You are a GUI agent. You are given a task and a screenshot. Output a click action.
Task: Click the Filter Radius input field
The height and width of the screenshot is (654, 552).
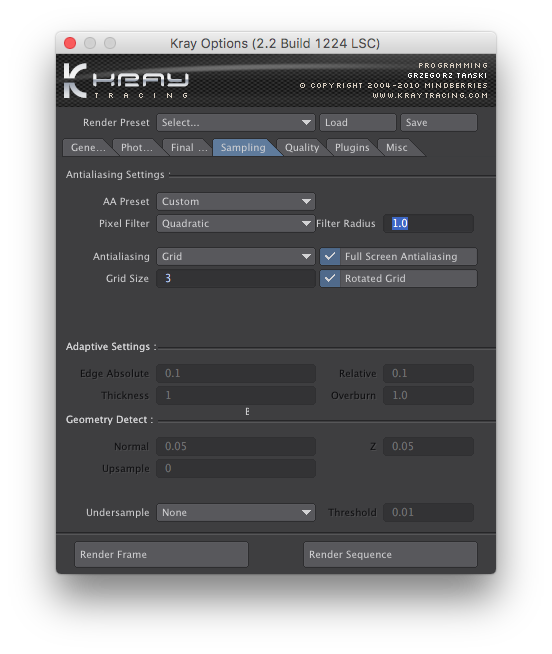click(x=428, y=224)
